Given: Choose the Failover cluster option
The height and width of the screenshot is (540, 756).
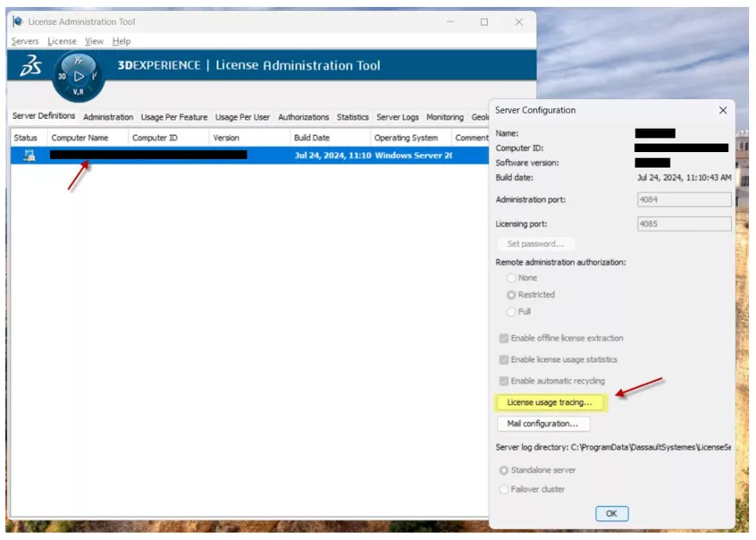Looking at the screenshot, I should (x=504, y=489).
